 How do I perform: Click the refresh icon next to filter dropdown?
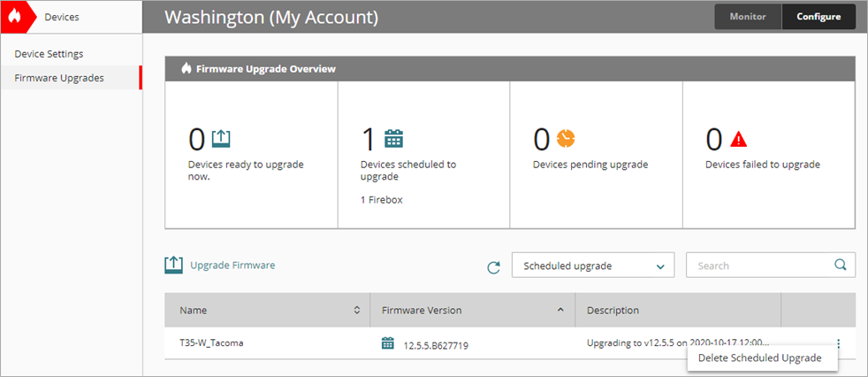point(493,266)
